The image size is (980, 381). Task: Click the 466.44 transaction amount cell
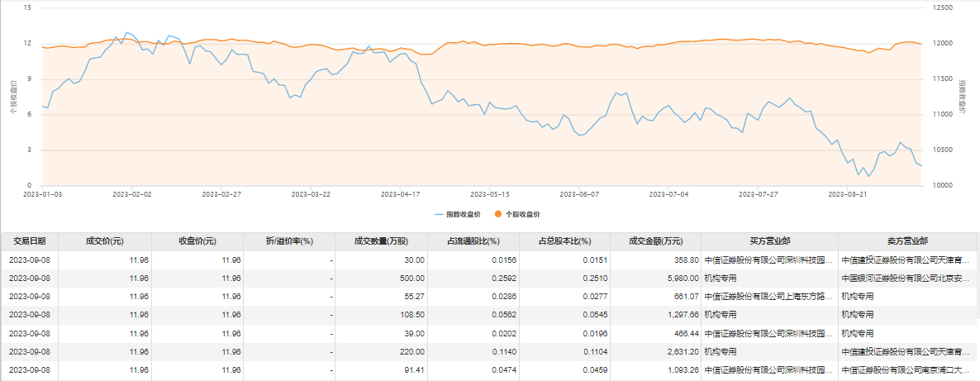[x=656, y=333]
